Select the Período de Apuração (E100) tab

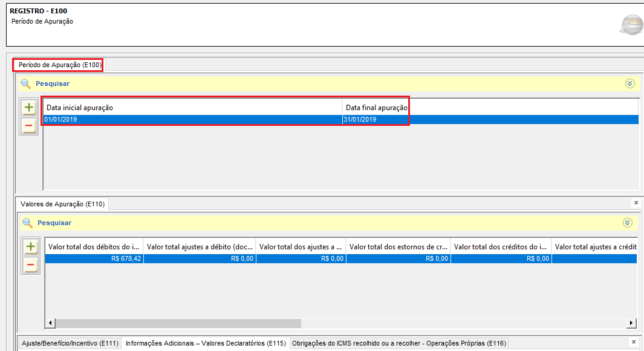point(59,65)
